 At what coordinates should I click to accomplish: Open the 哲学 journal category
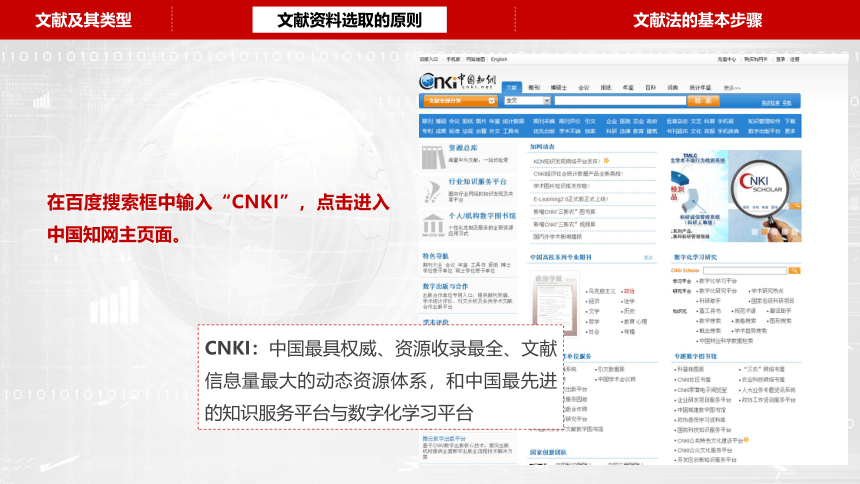[x=593, y=322]
